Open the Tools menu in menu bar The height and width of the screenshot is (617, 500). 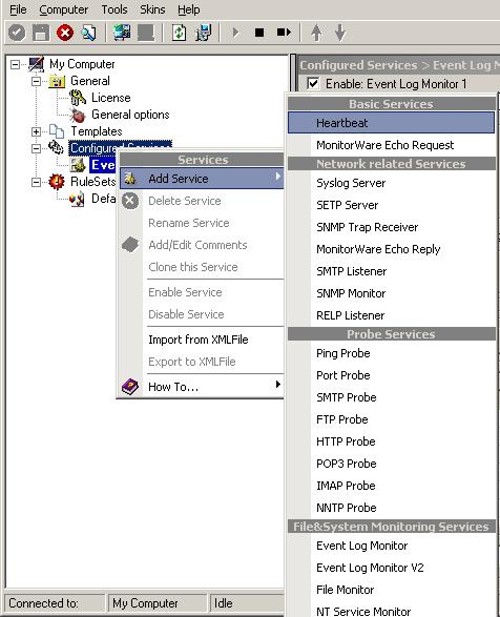(x=114, y=9)
